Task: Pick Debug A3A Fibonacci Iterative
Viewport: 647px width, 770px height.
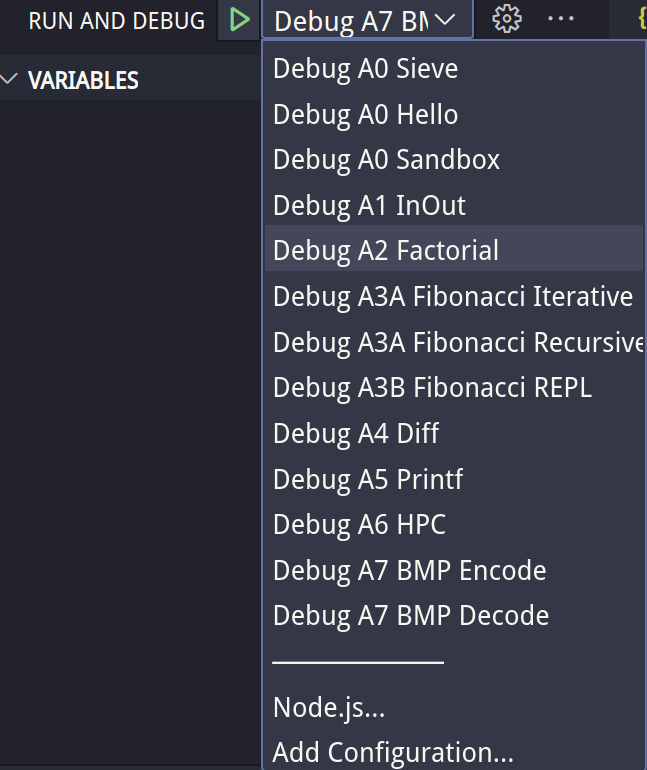Action: click(x=452, y=297)
